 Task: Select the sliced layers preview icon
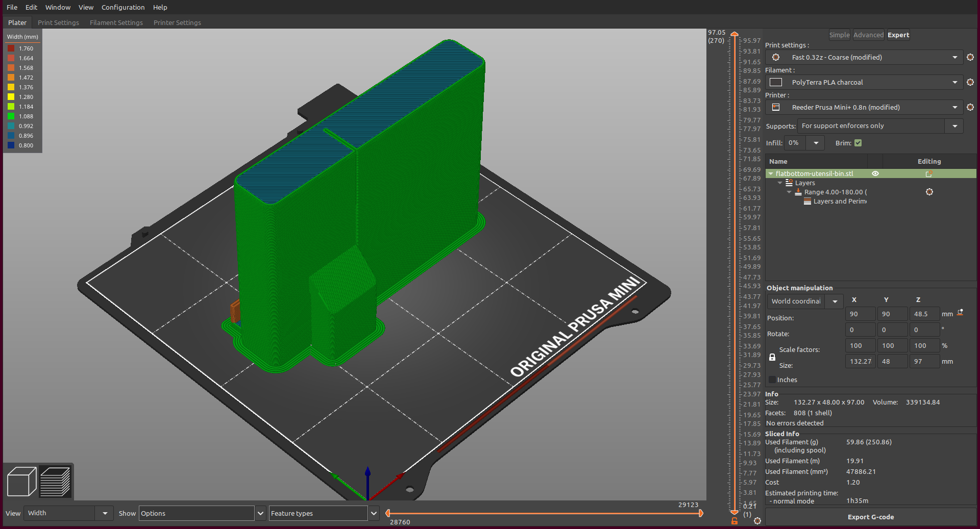point(55,481)
